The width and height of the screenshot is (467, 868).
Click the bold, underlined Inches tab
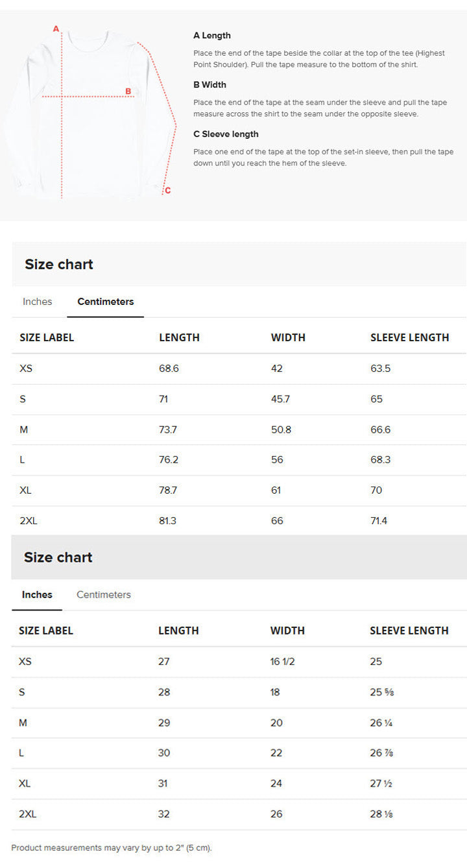tap(37, 595)
